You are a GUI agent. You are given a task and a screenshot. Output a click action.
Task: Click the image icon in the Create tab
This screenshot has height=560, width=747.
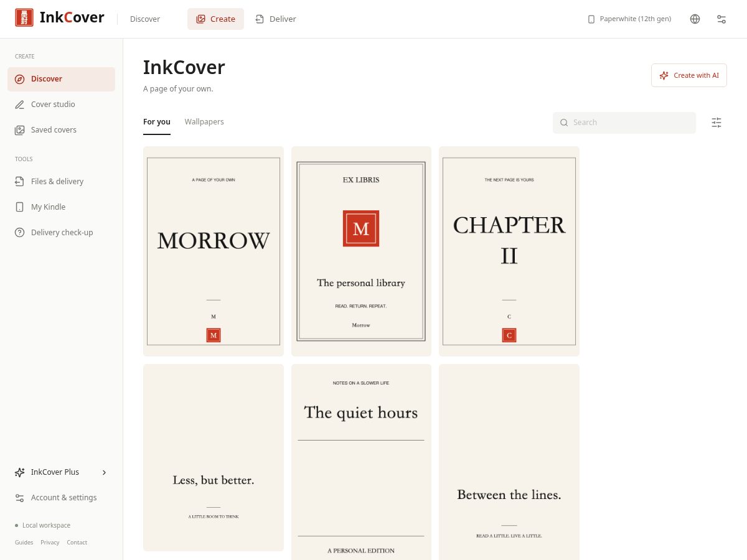click(x=200, y=19)
